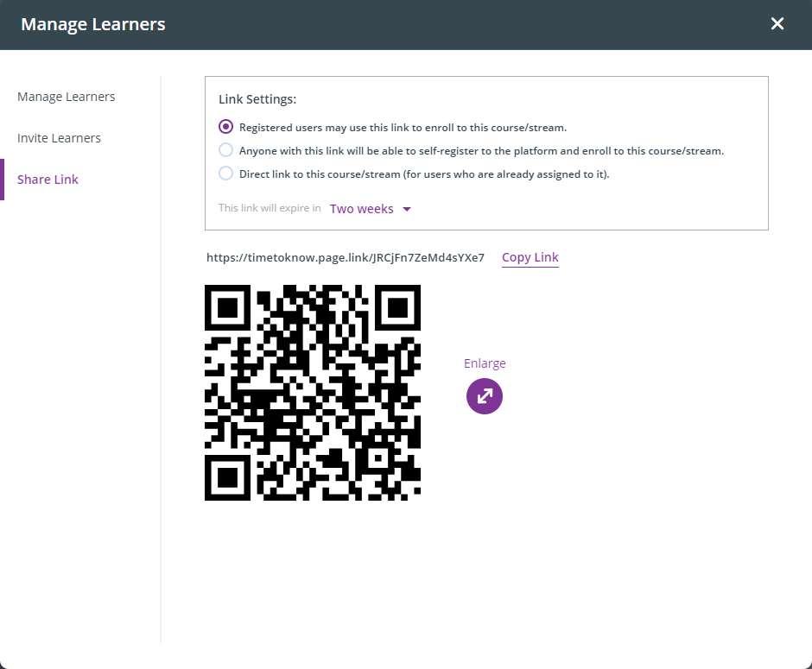Screen dimensions: 812x669
Task: Click the Copy Link link
Action: (530, 257)
